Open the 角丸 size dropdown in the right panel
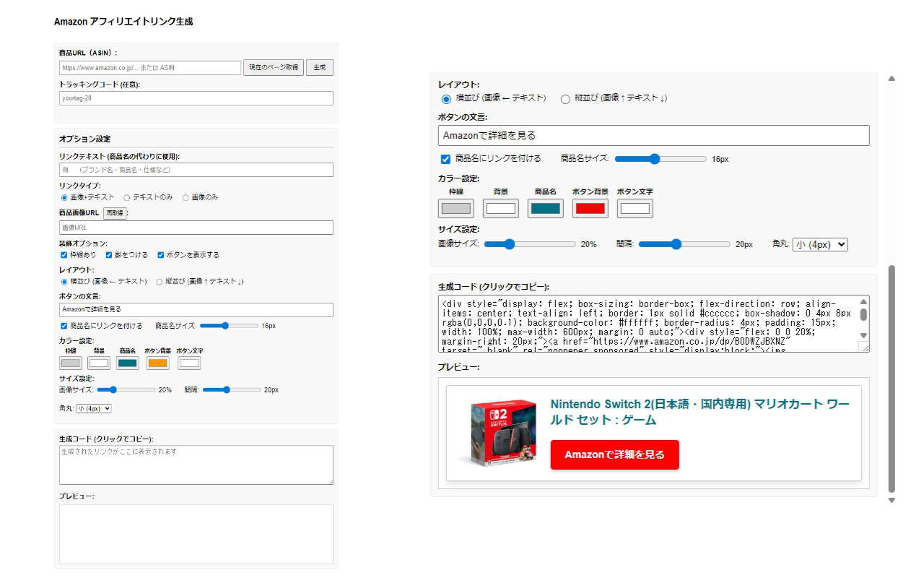Viewport: 924px width, 578px height. (x=820, y=244)
